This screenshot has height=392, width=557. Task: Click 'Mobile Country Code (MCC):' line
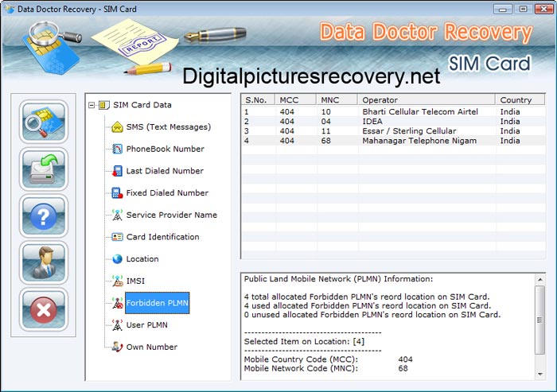(x=301, y=359)
